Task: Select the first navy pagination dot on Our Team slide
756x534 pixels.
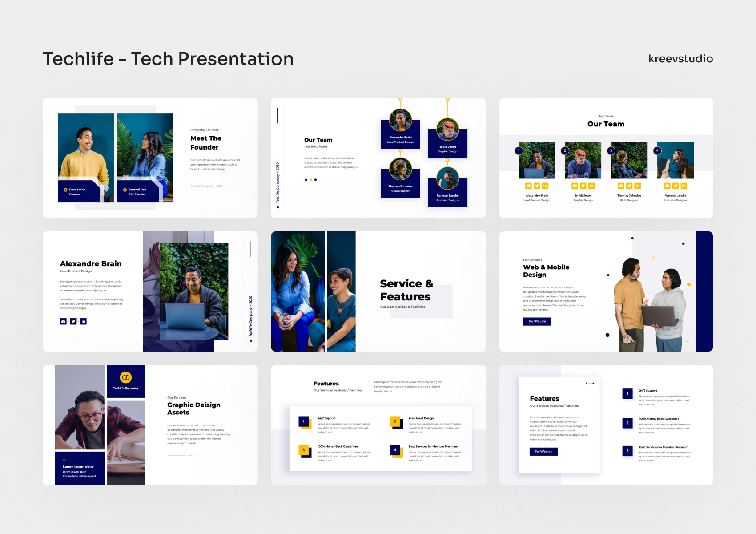Action: [306, 179]
